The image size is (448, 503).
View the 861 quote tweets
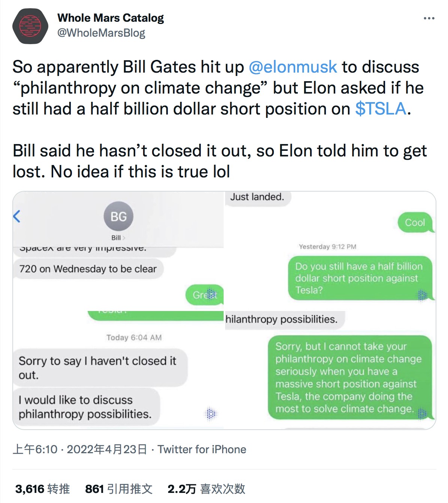tap(119, 489)
